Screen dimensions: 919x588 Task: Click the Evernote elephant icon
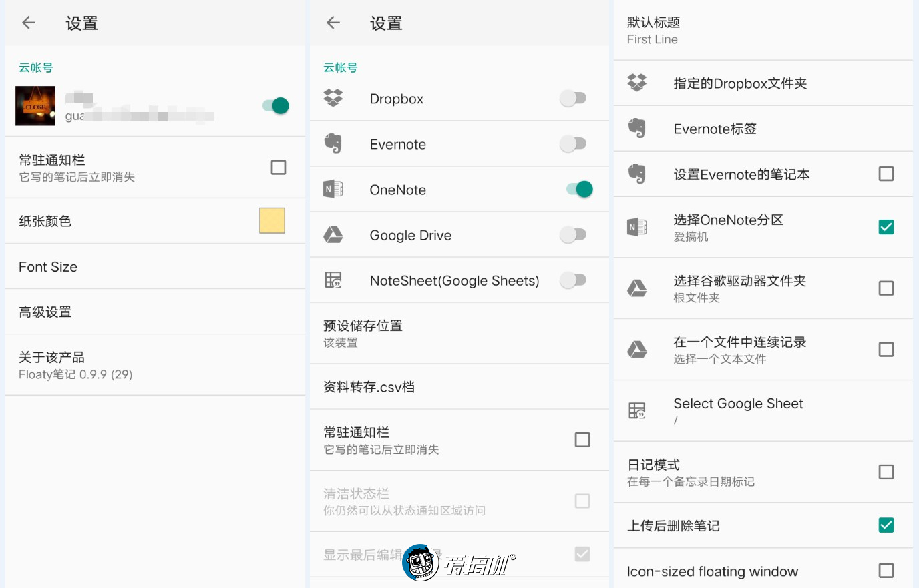[333, 143]
